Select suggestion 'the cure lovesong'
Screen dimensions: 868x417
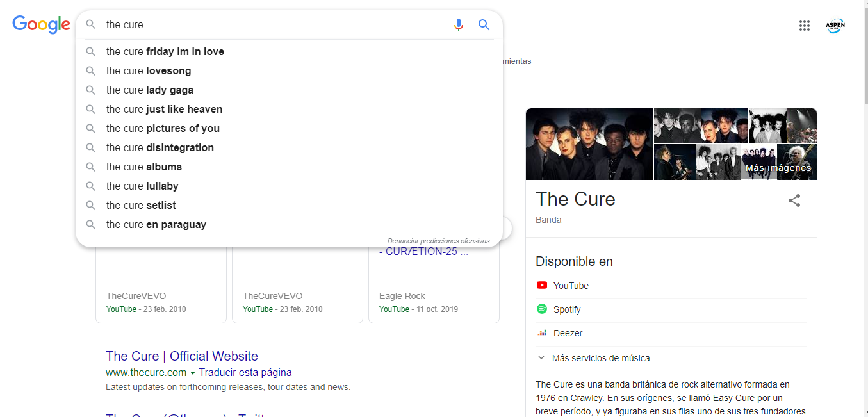point(289,70)
